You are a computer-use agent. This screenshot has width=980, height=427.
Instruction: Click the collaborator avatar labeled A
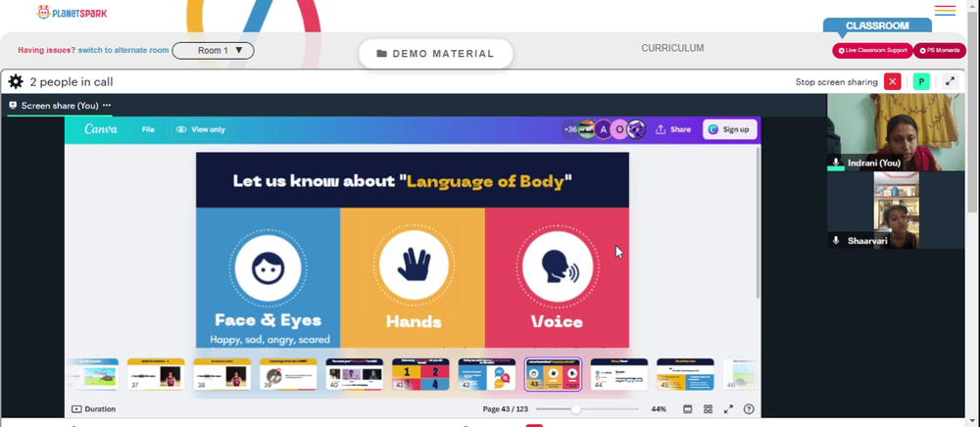point(603,129)
